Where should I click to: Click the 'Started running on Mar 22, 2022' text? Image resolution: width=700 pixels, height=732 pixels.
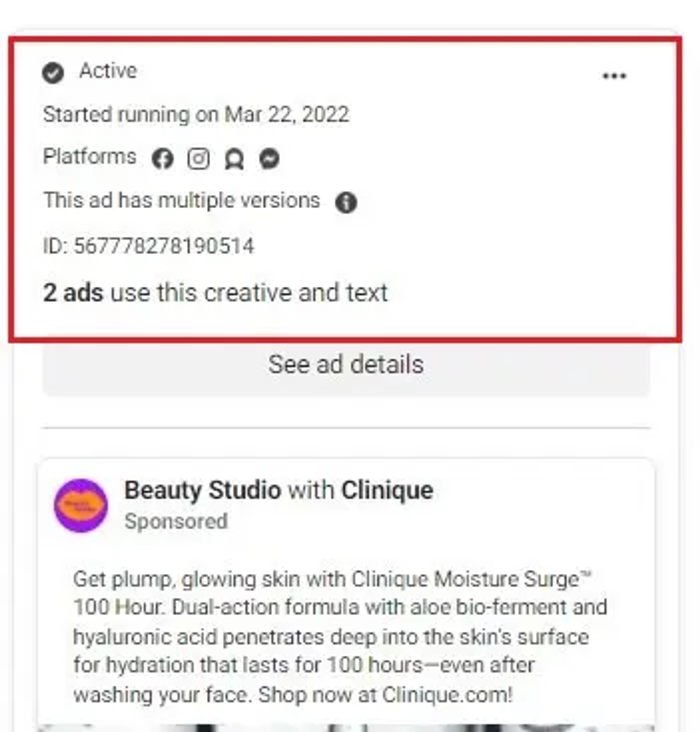196,114
